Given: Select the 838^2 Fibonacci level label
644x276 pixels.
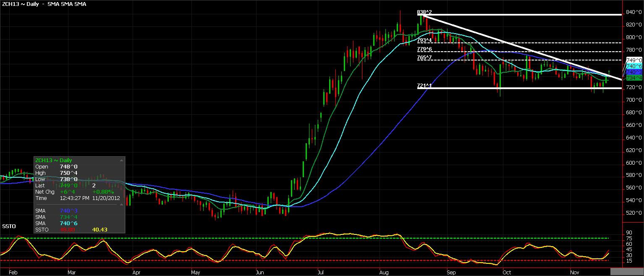Looking at the screenshot, I should click(424, 13).
